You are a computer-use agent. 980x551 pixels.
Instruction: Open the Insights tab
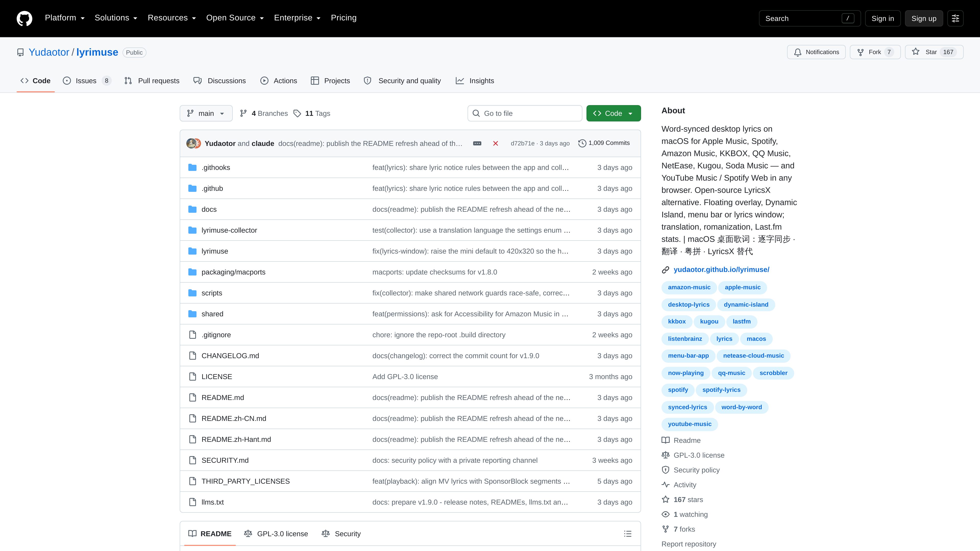click(x=475, y=81)
